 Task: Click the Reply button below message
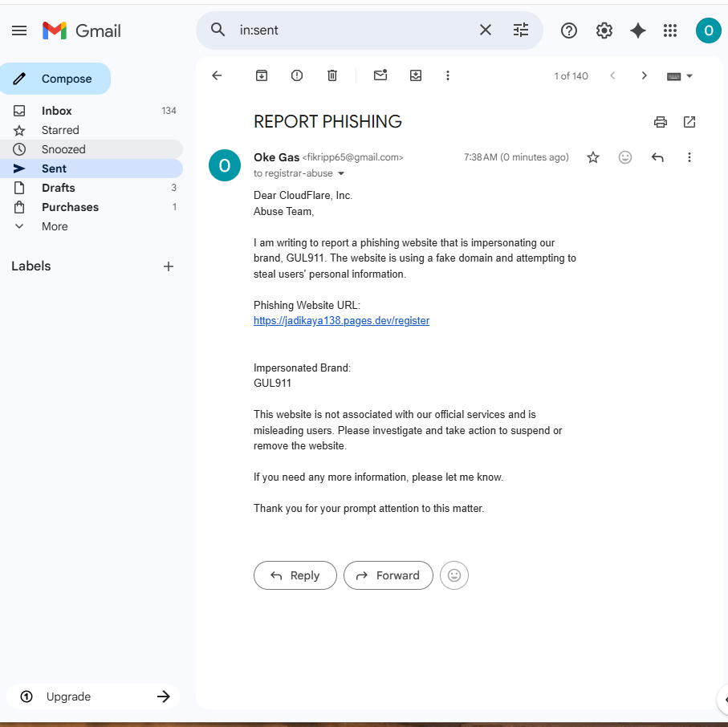[295, 575]
